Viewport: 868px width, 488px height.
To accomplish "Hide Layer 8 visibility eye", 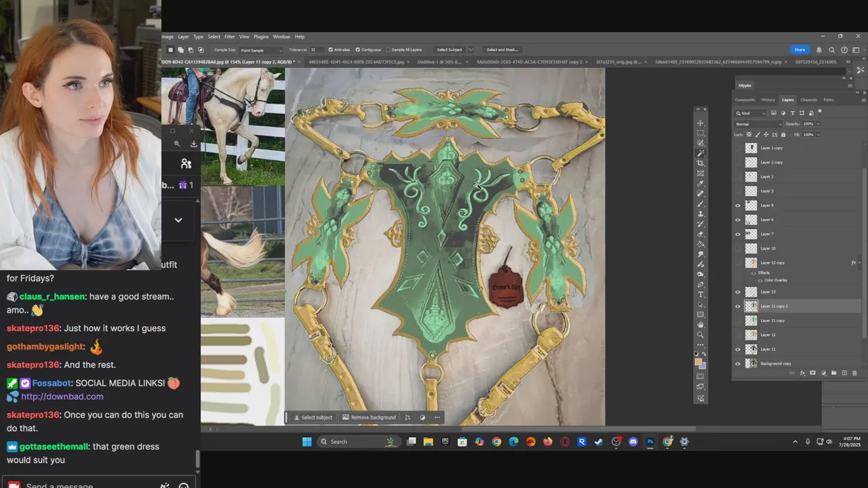I will click(x=738, y=205).
